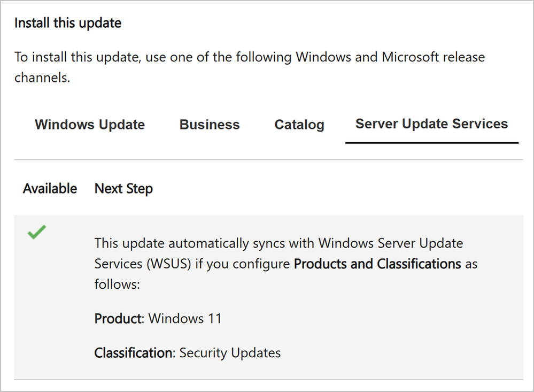Image resolution: width=534 pixels, height=392 pixels.
Task: Click the Windows 11 product value
Action: pyautogui.click(x=185, y=319)
